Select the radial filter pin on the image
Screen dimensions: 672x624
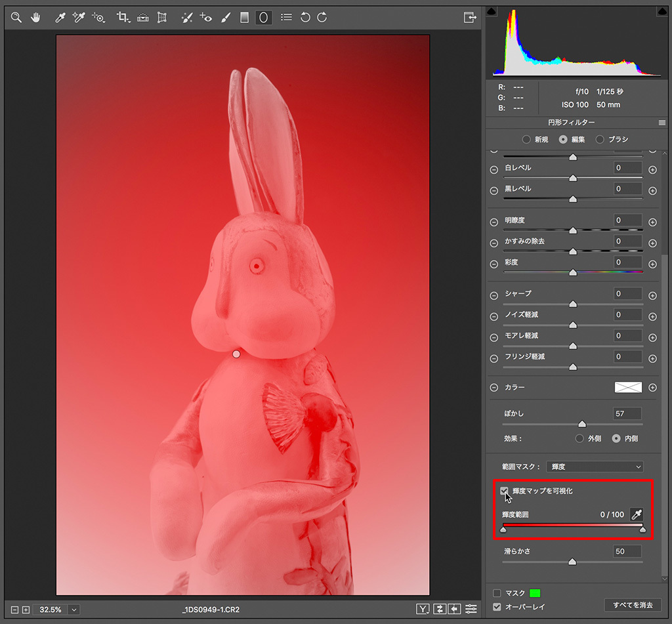[x=236, y=354]
